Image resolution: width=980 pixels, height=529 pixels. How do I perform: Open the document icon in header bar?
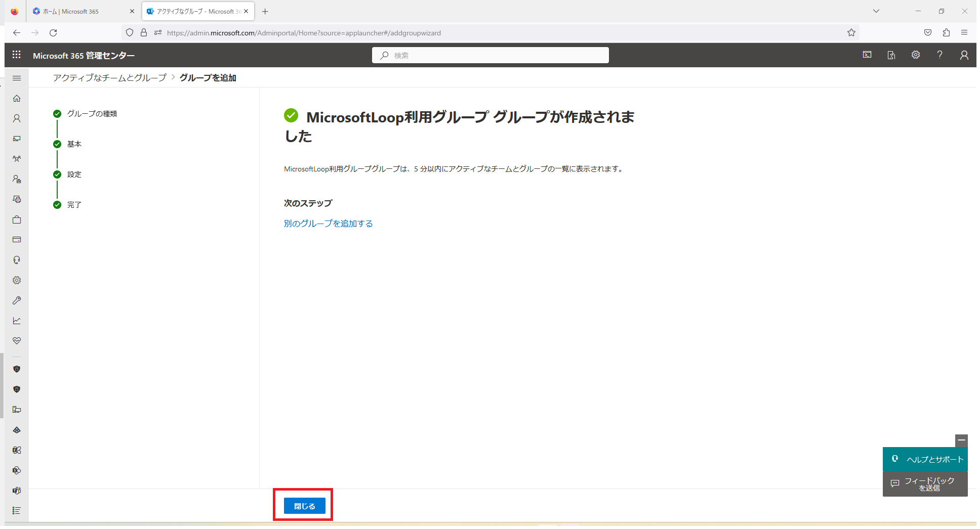coord(891,55)
